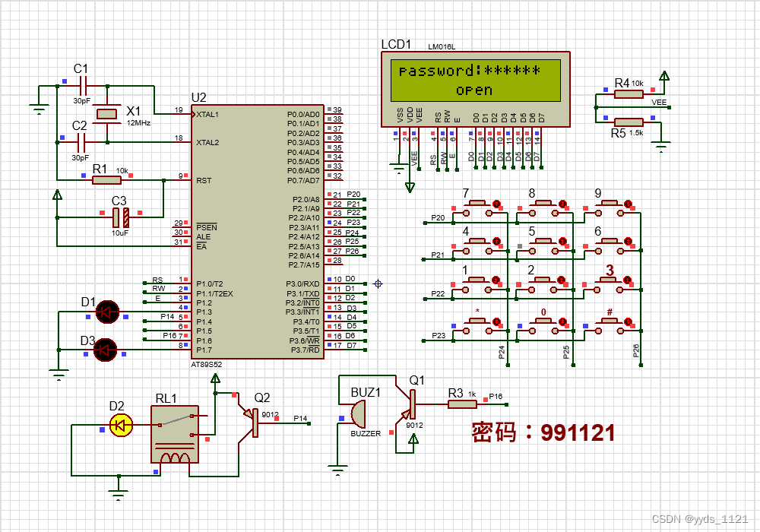This screenshot has width=760, height=532.
Task: Click the keypad button labeled 4
Action: coord(478,245)
